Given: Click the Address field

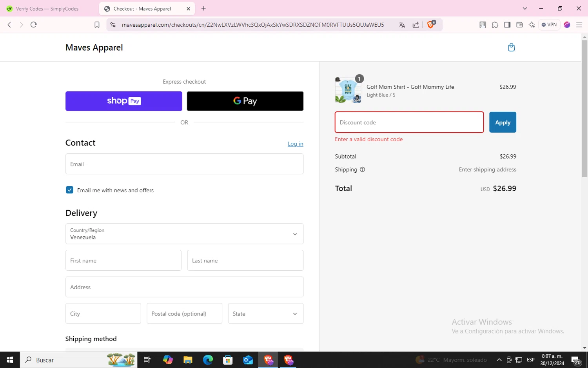Looking at the screenshot, I should tap(184, 287).
